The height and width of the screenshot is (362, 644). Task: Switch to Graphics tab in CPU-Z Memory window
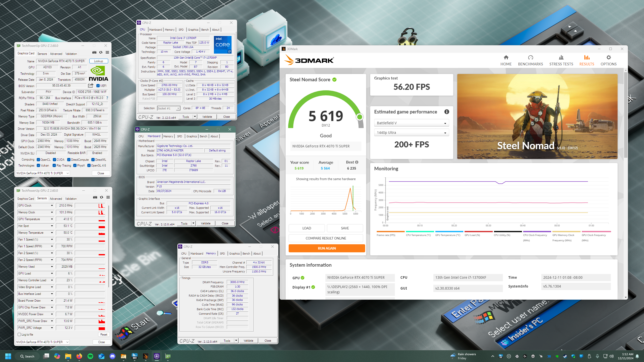coord(234,253)
